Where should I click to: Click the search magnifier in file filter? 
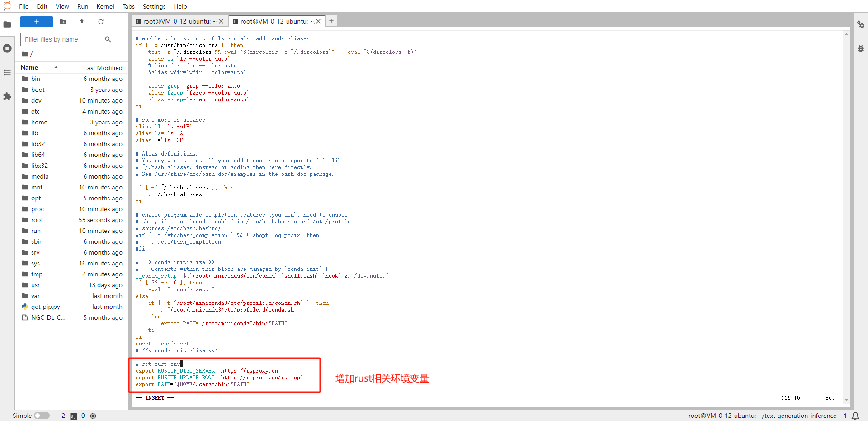[108, 39]
